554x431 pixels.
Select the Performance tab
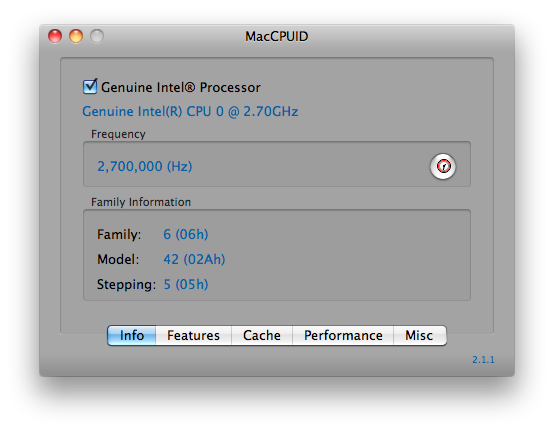point(343,335)
